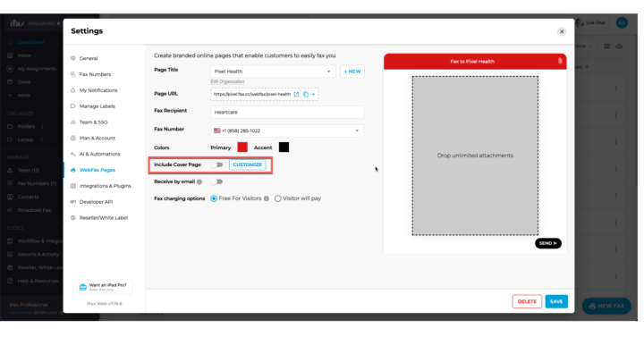Screen dimensions: 644x337
Task: Click the Drop unlimited attachments area
Action: pos(475,156)
